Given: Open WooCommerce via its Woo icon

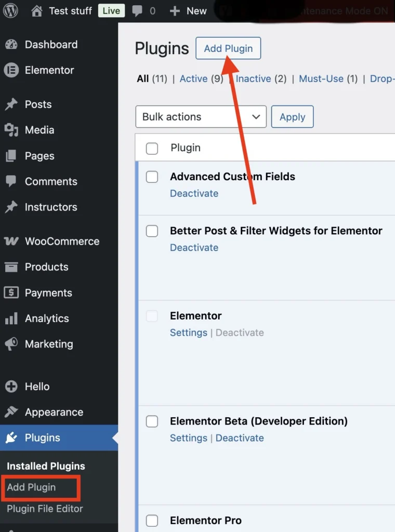Looking at the screenshot, I should click(11, 241).
